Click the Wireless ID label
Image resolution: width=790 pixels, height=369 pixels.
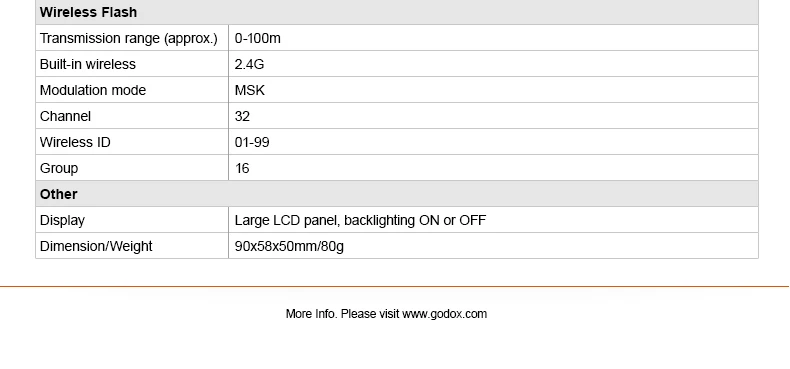75,142
